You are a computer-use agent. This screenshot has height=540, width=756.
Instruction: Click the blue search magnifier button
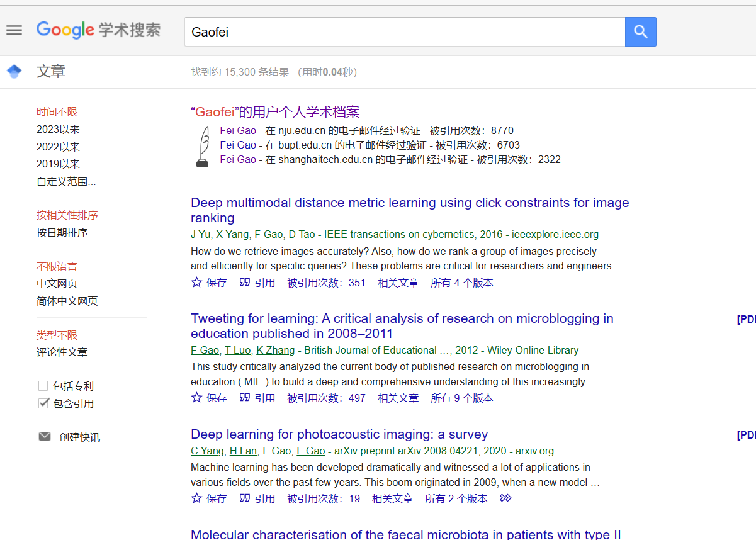point(640,31)
